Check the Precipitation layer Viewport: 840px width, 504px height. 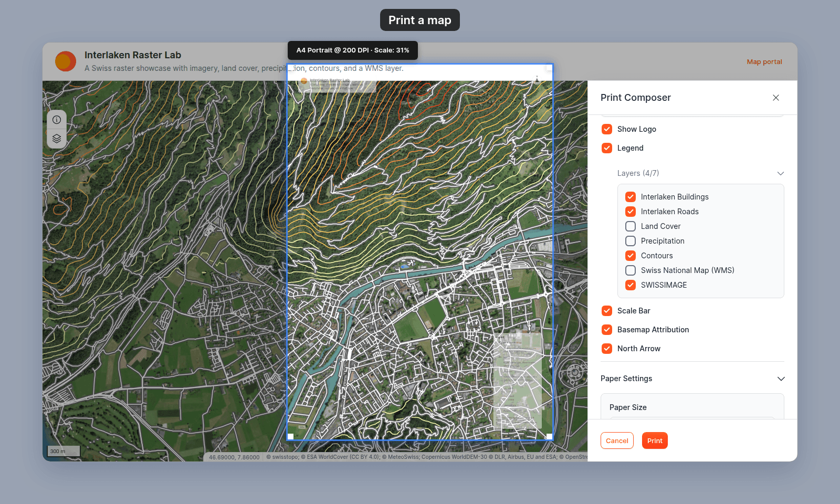pos(631,241)
